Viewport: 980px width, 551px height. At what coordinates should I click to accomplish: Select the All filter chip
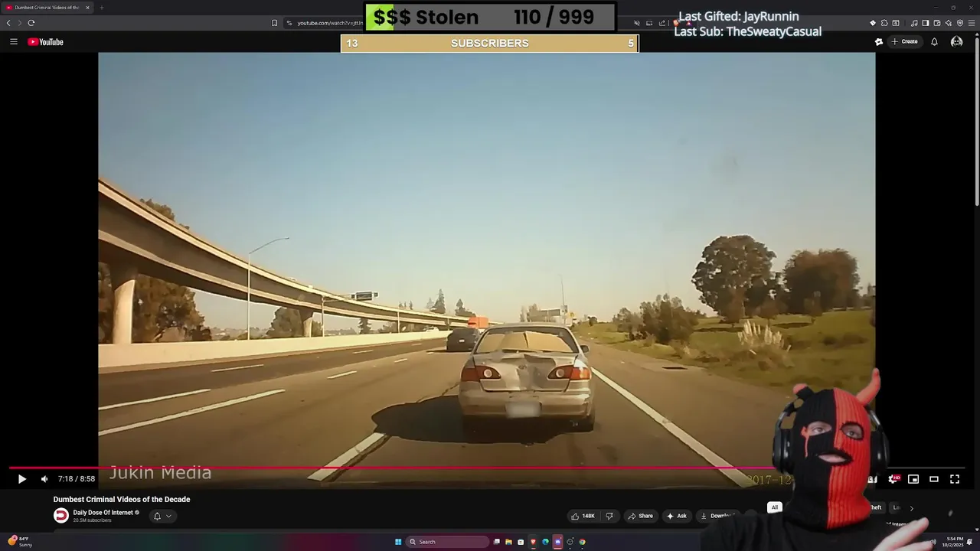(775, 507)
